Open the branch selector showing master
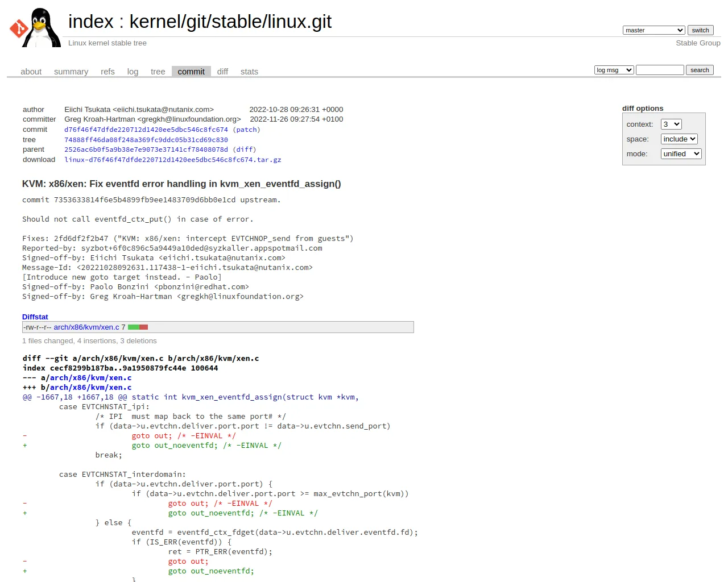Viewport: 728px width, 582px height. [x=653, y=30]
